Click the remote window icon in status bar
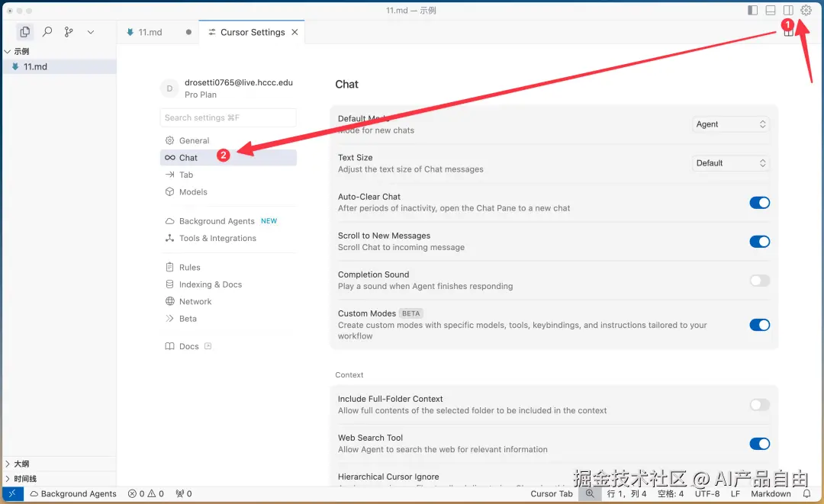This screenshot has width=824, height=504. 13,493
